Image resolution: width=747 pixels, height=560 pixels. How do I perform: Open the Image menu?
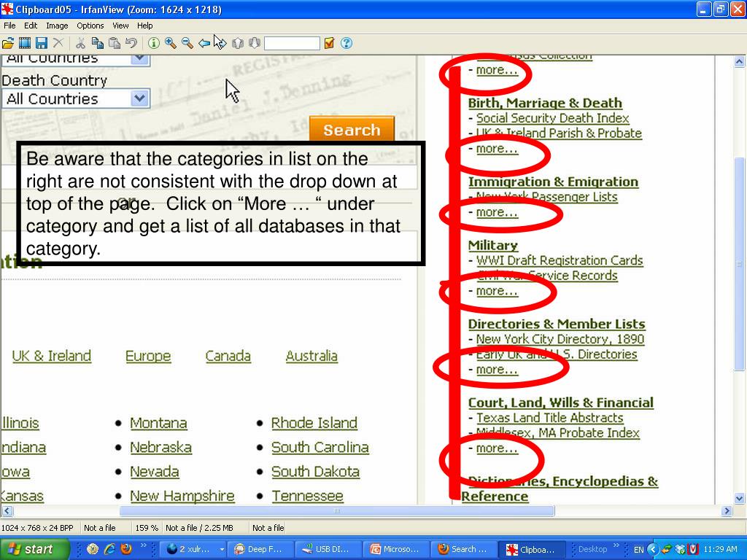pos(57,26)
